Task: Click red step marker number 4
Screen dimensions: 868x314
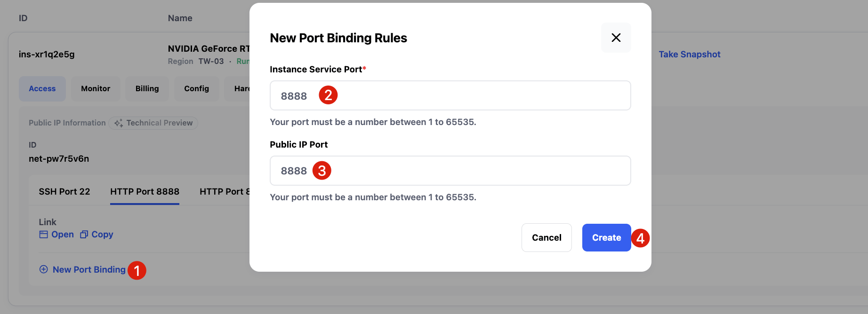Action: 640,238
